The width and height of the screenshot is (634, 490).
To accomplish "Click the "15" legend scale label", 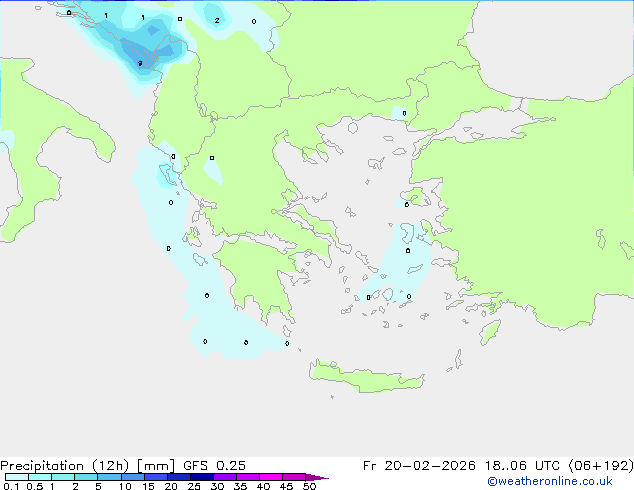I will pyautogui.click(x=148, y=486).
